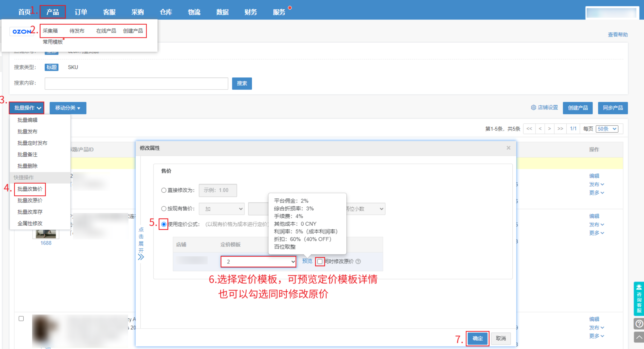Expand the 每页 50条 page size dropdown
This screenshot has width=644, height=349.
pyautogui.click(x=607, y=129)
